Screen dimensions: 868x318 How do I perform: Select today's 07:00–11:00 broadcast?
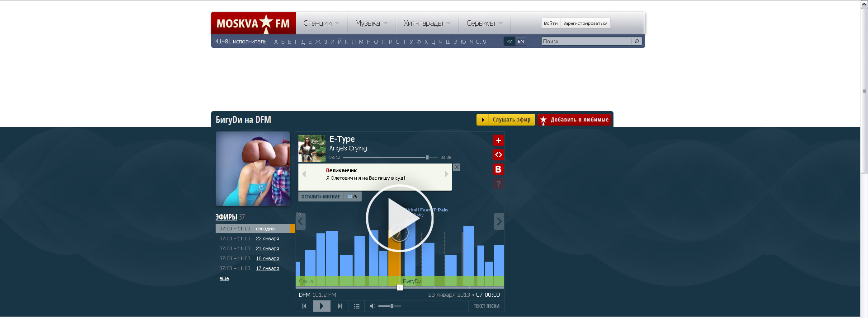point(255,229)
